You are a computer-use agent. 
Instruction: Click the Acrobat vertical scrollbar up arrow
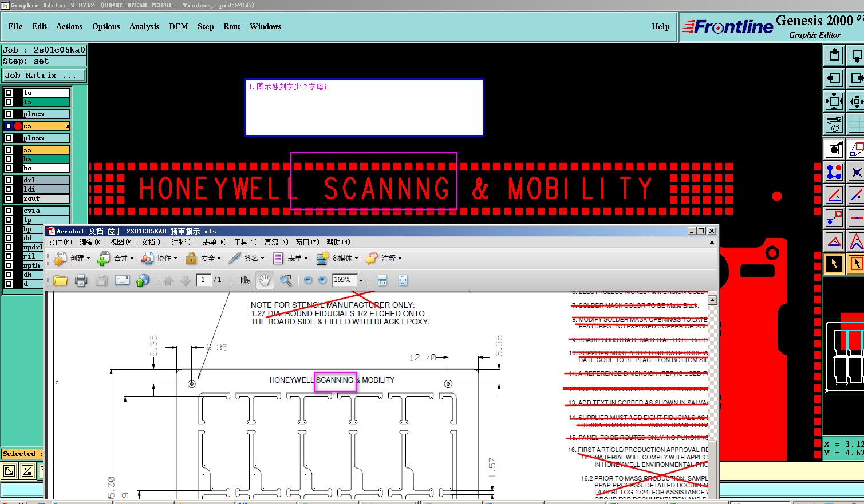[713, 300]
